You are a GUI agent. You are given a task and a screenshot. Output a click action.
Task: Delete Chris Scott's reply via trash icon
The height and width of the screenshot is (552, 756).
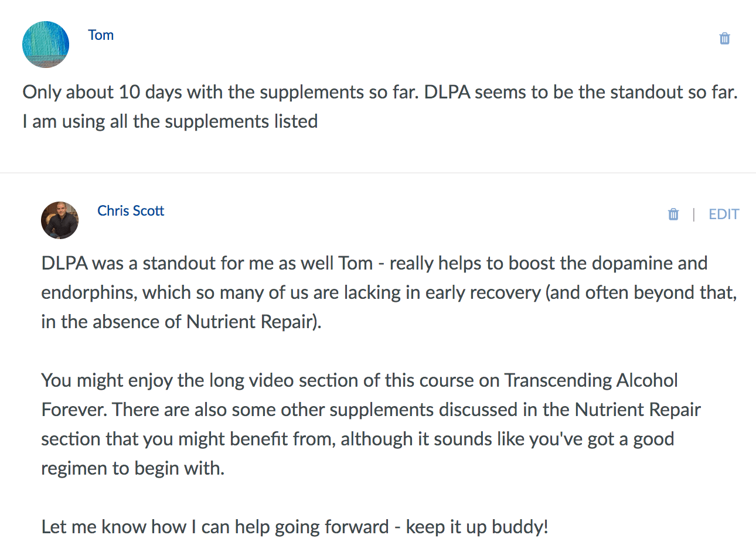click(673, 214)
